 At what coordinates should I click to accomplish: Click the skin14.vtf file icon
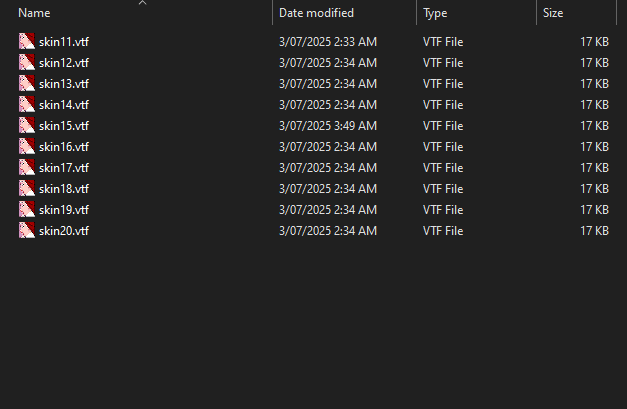click(x=26, y=105)
